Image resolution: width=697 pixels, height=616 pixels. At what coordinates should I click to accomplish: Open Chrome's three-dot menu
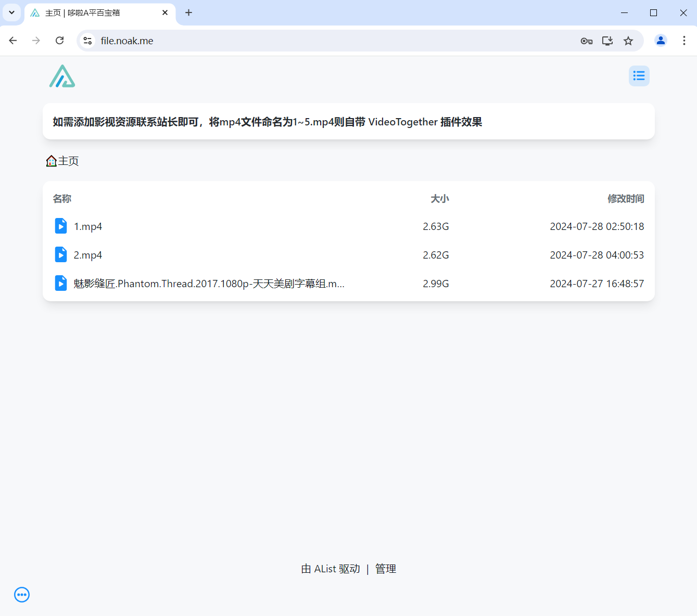click(684, 41)
